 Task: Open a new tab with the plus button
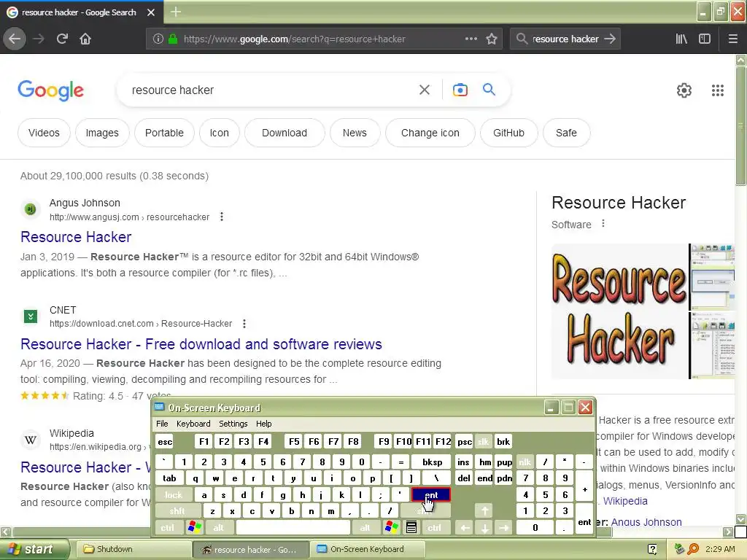click(x=176, y=12)
